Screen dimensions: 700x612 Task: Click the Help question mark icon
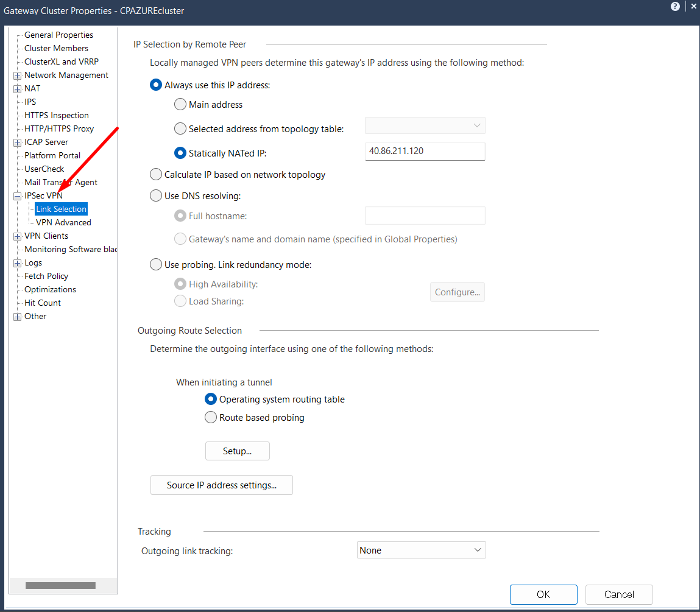675,6
